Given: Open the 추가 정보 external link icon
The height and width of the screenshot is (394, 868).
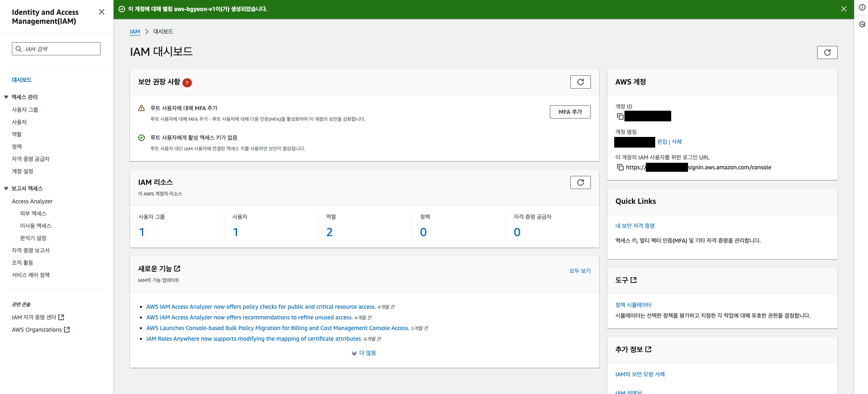Looking at the screenshot, I should [648, 349].
